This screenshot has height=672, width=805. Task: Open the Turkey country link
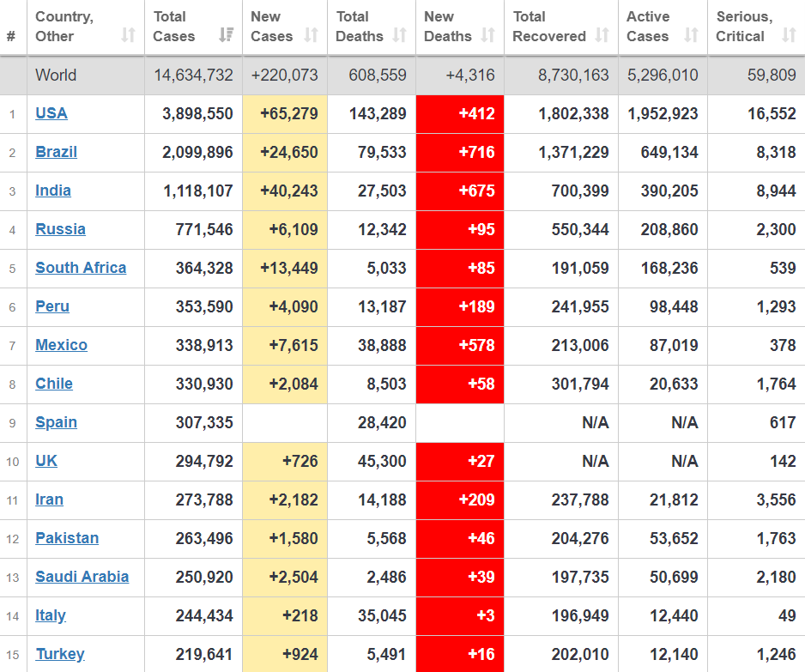pyautogui.click(x=60, y=654)
